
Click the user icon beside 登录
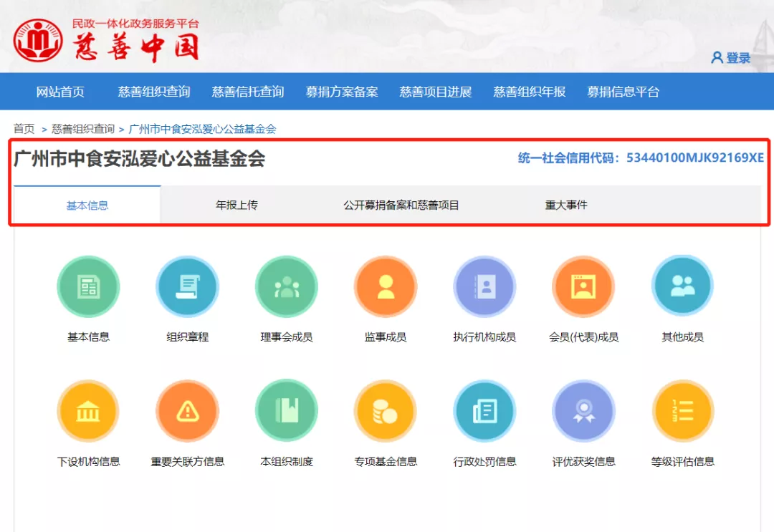coord(717,58)
